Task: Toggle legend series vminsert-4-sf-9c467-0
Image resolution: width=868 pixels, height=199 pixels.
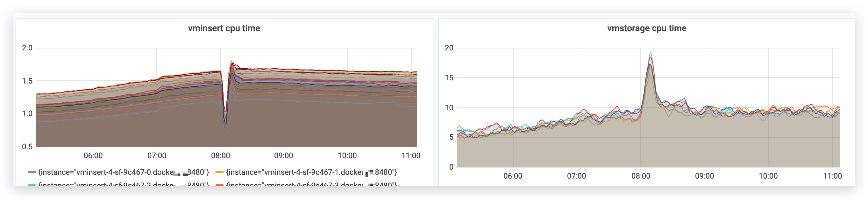Action: point(124,172)
